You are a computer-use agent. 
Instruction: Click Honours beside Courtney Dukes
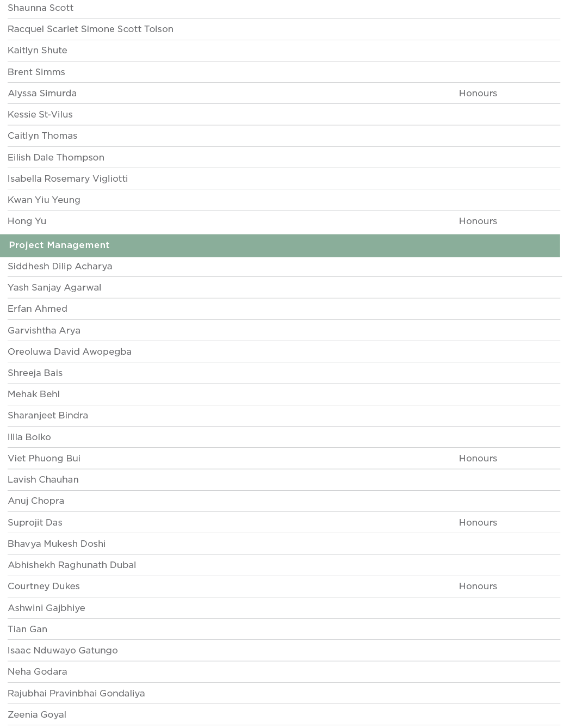point(478,586)
